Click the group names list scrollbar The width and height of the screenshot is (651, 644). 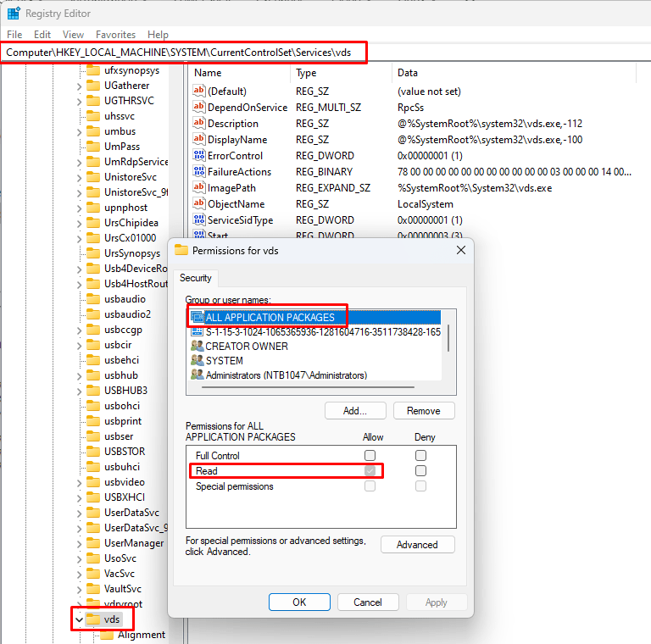coord(448,339)
